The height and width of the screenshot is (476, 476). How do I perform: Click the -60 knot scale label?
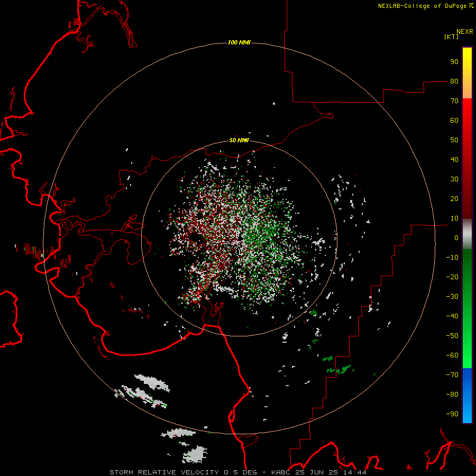tap(452, 355)
